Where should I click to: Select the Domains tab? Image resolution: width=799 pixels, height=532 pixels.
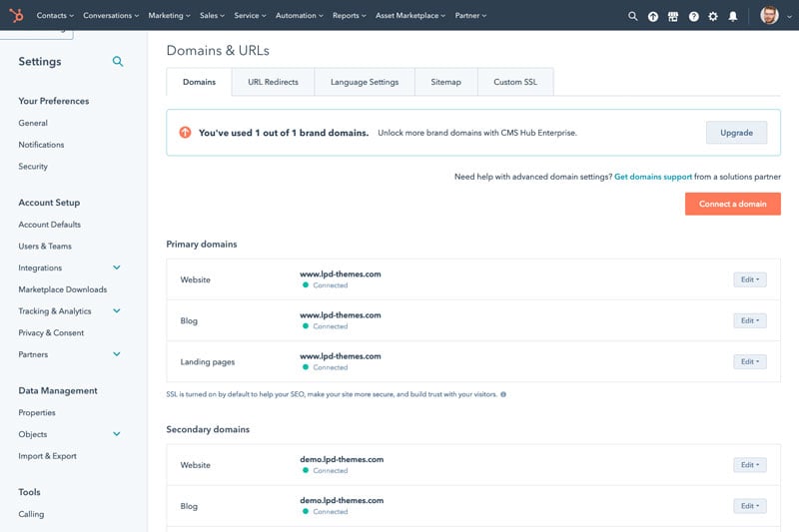click(x=199, y=82)
